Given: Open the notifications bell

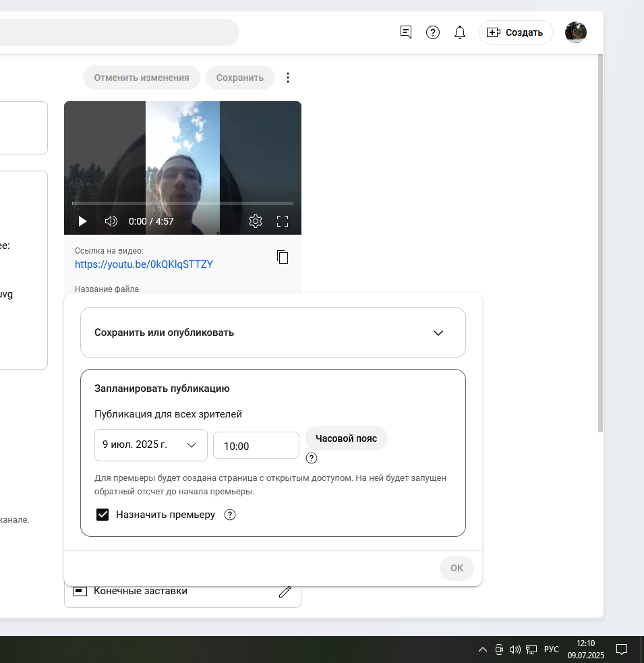Looking at the screenshot, I should pyautogui.click(x=459, y=32).
